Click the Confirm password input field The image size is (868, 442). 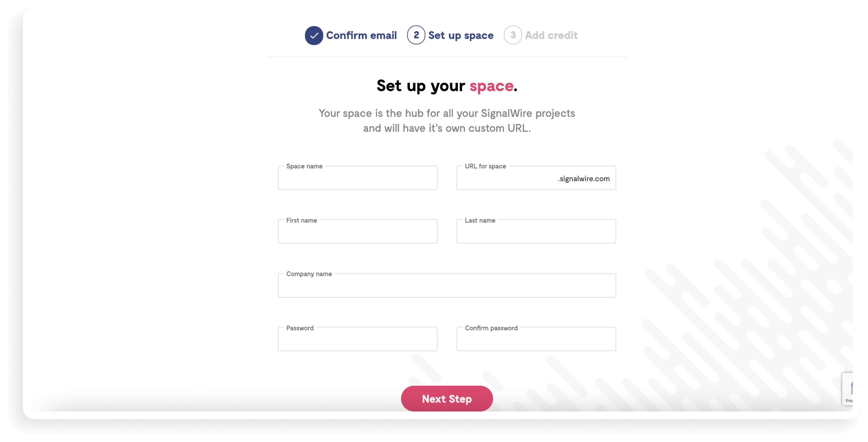tap(536, 339)
